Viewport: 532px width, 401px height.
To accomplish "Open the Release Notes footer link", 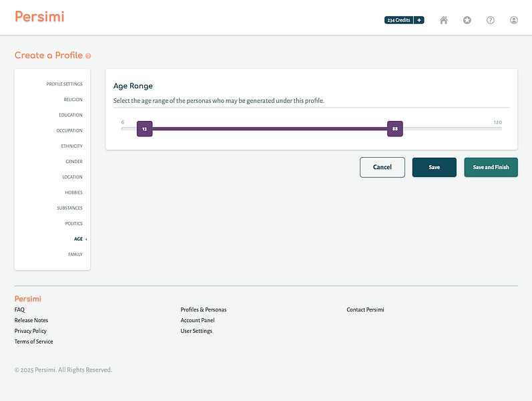I will coord(31,320).
